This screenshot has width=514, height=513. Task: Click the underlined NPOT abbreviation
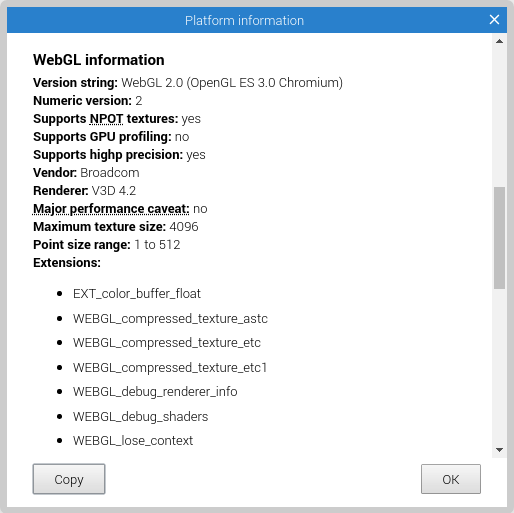pos(106,119)
